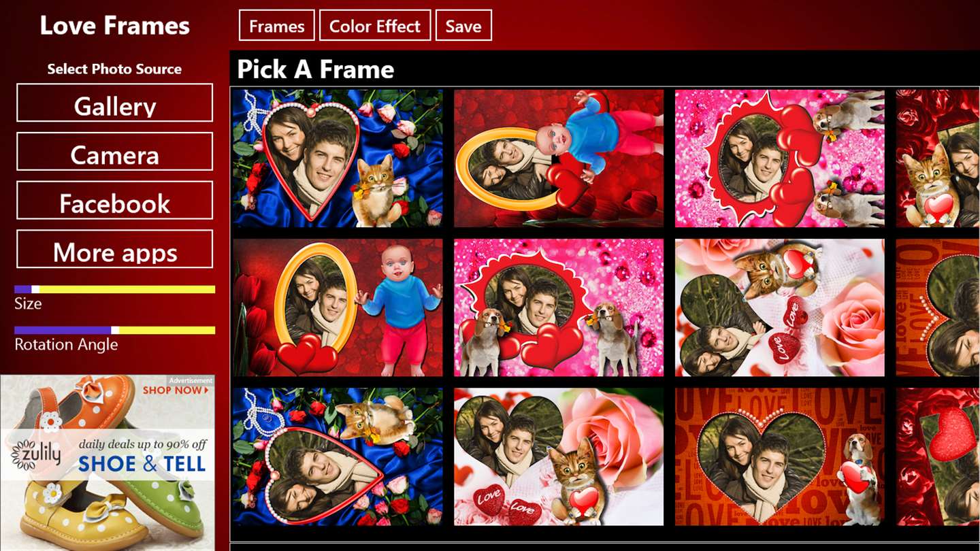Open the Gallery photo source
The image size is (980, 551).
(x=114, y=103)
